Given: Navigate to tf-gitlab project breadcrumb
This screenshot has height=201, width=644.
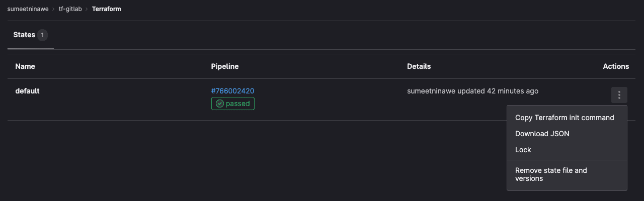Looking at the screenshot, I should point(70,9).
